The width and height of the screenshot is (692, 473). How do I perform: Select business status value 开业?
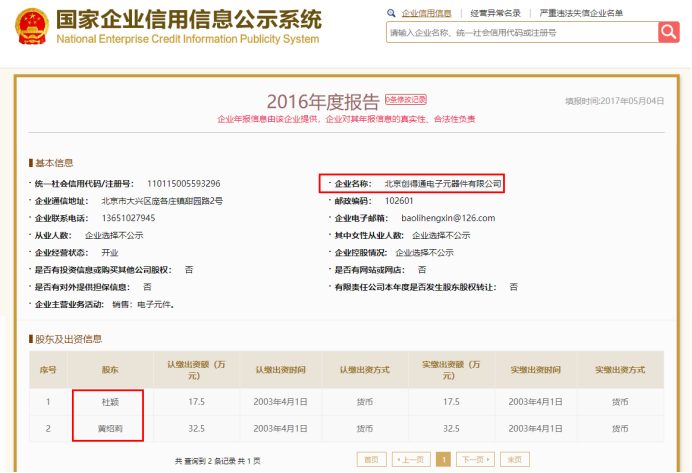(110, 252)
